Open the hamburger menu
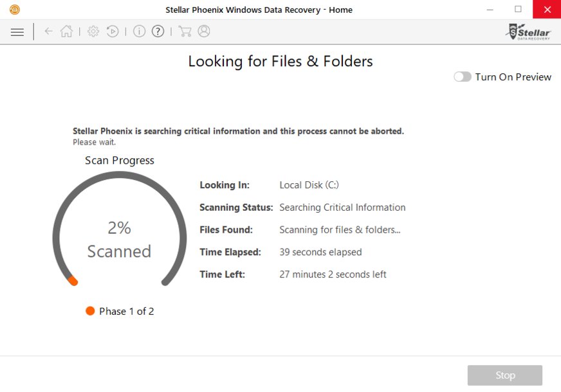 (x=17, y=31)
